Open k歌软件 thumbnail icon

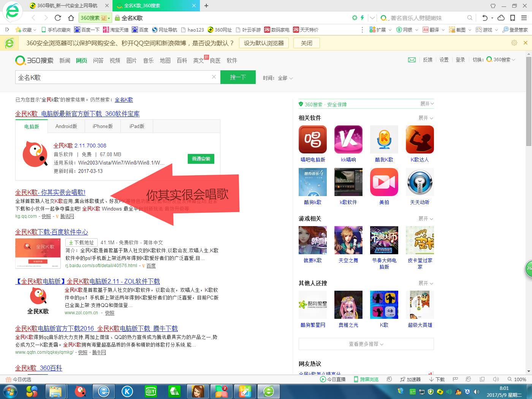348,182
